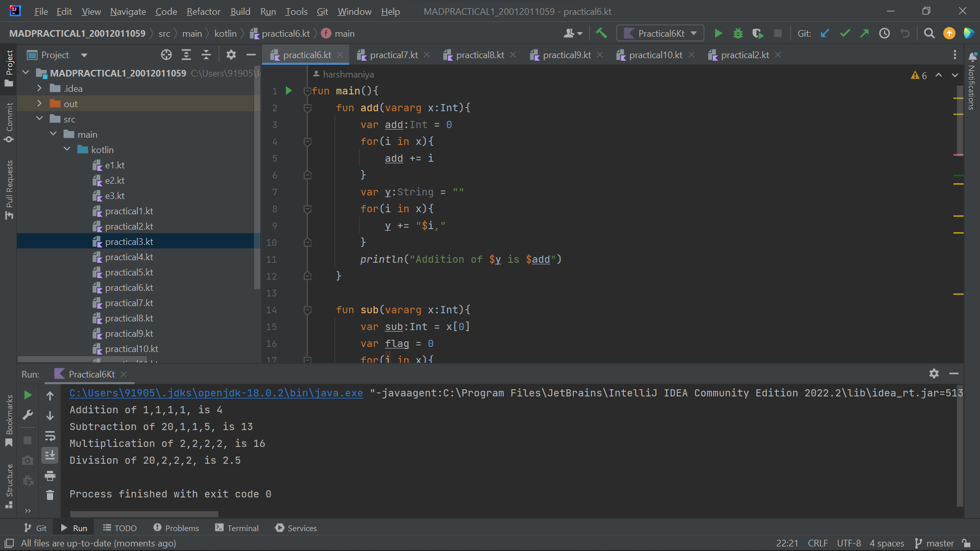This screenshot has width=980, height=551.
Task: Click the Run console horizontal scrollbar
Action: click(x=144, y=514)
